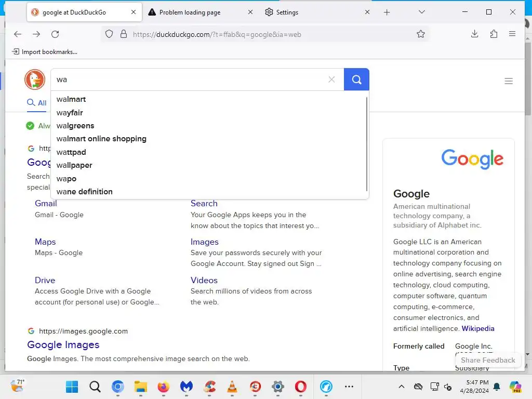Click the Google logo in info panel
Viewport: 532px width, 399px height.
pyautogui.click(x=472, y=159)
